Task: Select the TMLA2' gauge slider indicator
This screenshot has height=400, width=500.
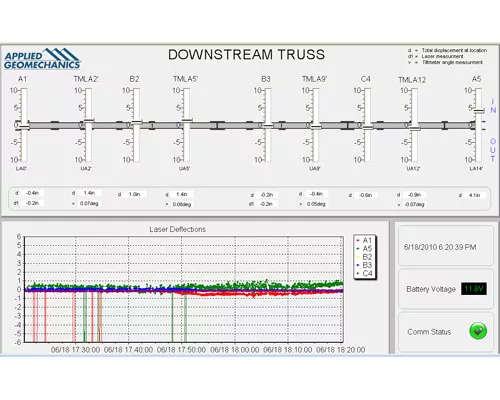Action: pyautogui.click(x=89, y=120)
